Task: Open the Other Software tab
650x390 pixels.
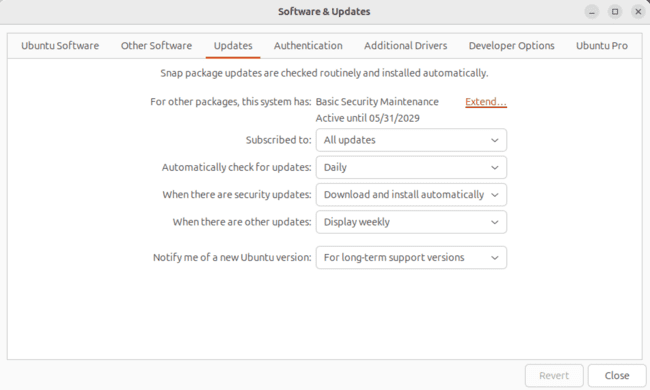Action: coord(156,46)
